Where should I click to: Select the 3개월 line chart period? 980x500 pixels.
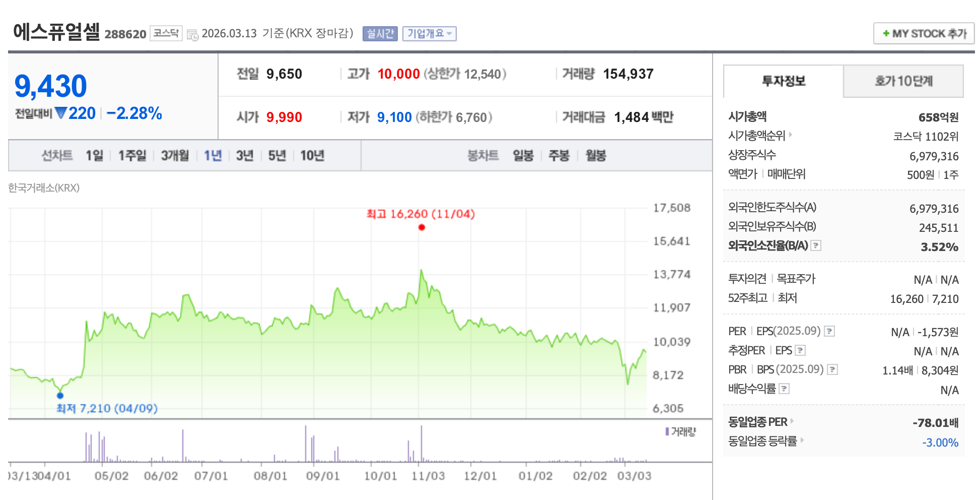coord(175,156)
